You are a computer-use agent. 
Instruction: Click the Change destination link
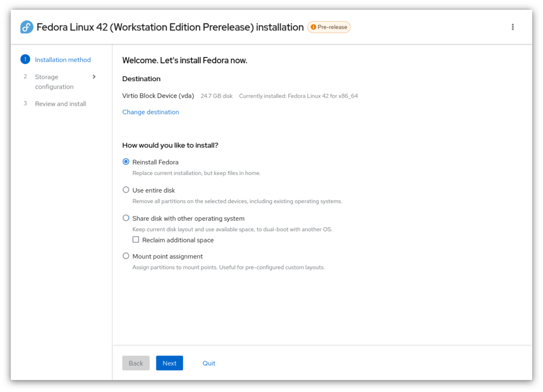[151, 112]
